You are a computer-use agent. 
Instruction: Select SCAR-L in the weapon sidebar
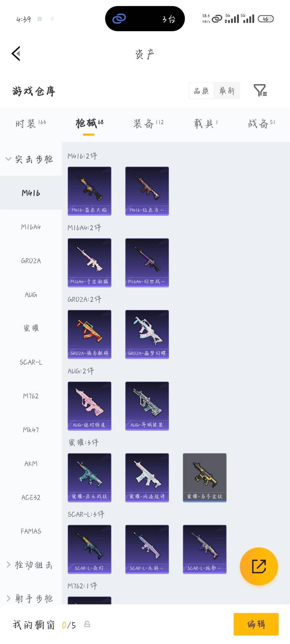tap(31, 362)
